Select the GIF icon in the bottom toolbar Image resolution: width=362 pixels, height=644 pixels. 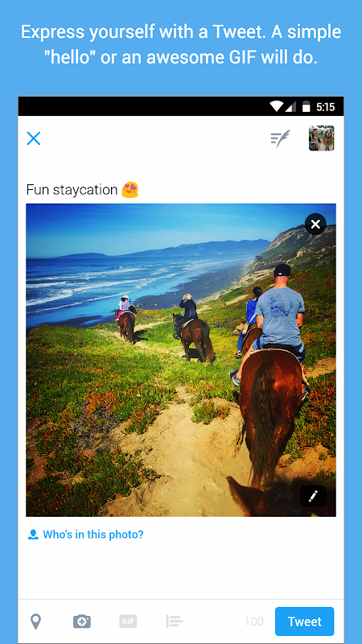click(x=128, y=621)
